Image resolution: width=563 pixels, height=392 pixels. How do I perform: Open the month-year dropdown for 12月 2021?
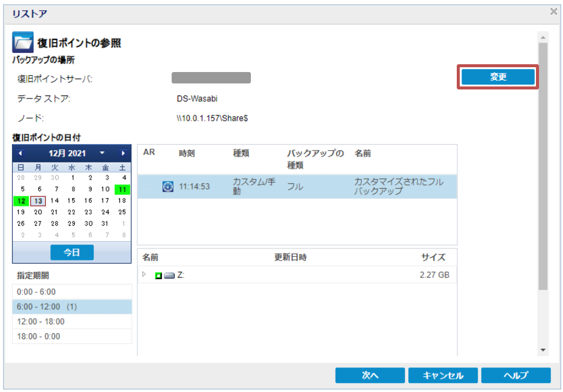[102, 153]
